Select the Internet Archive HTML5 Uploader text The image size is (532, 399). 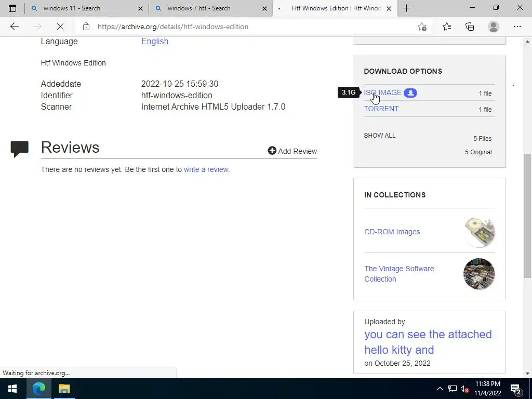pos(213,107)
